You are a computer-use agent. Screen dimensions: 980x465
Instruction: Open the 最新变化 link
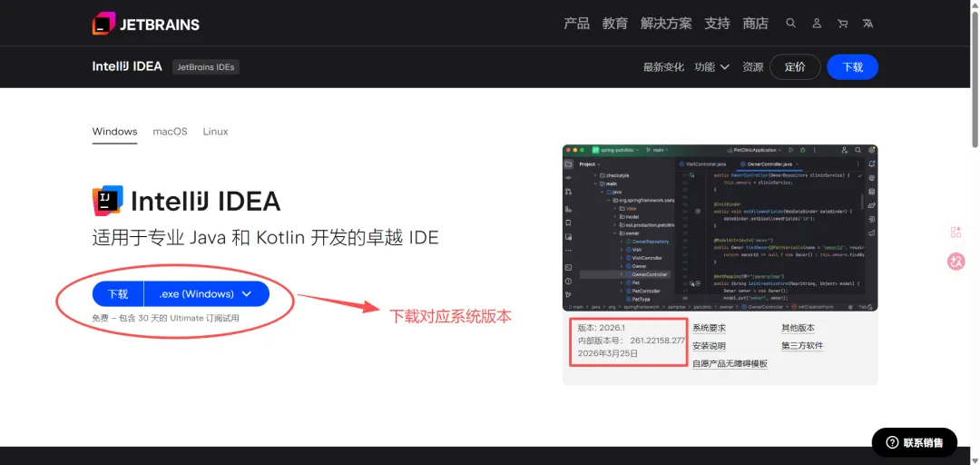click(x=663, y=67)
